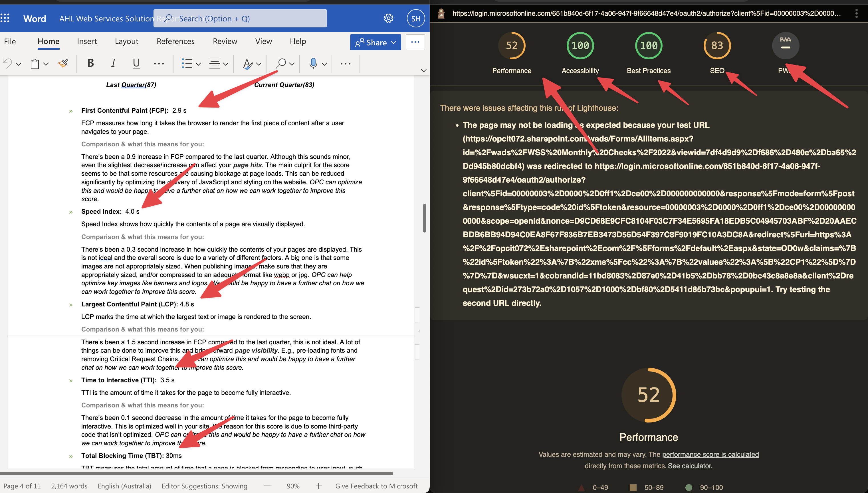
Task: Click Give Feedback to Microsoft
Action: click(376, 486)
